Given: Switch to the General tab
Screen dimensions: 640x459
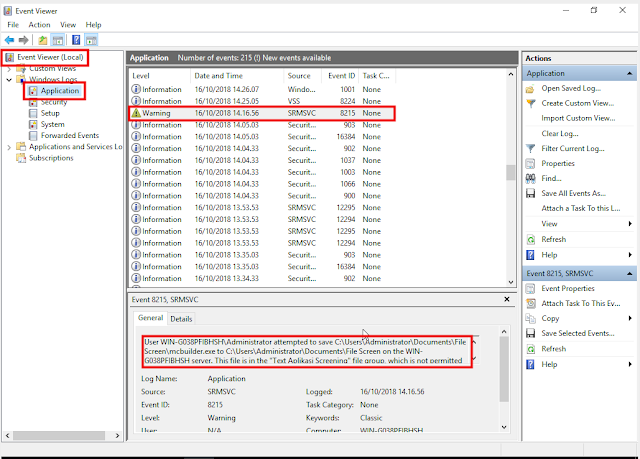Looking at the screenshot, I should point(150,318).
